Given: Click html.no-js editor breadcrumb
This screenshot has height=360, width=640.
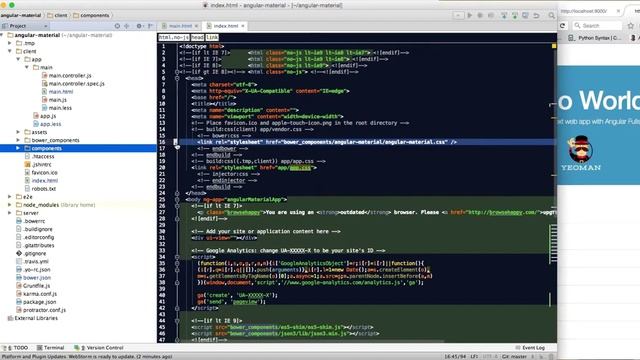Looking at the screenshot, I should click(174, 37).
